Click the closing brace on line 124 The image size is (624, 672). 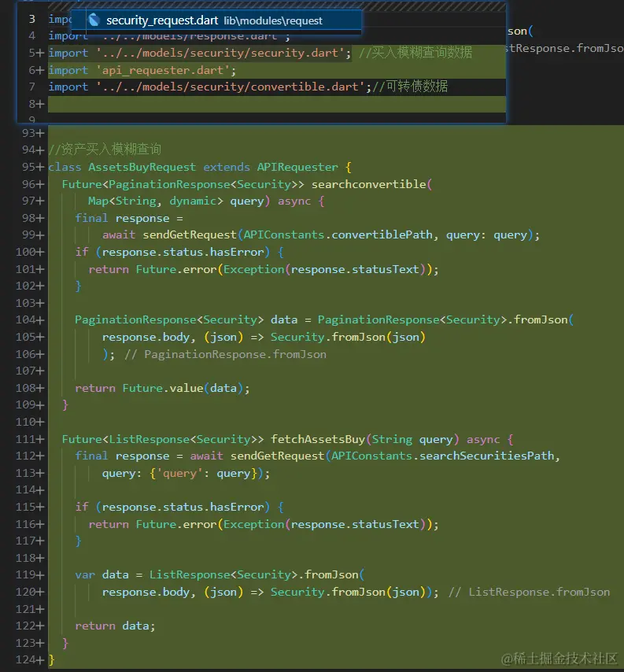coord(51,659)
